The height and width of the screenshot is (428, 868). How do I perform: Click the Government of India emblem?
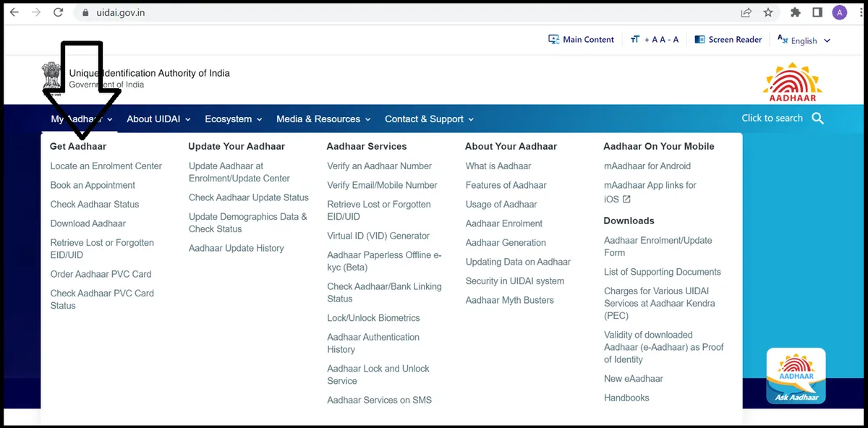(x=52, y=77)
